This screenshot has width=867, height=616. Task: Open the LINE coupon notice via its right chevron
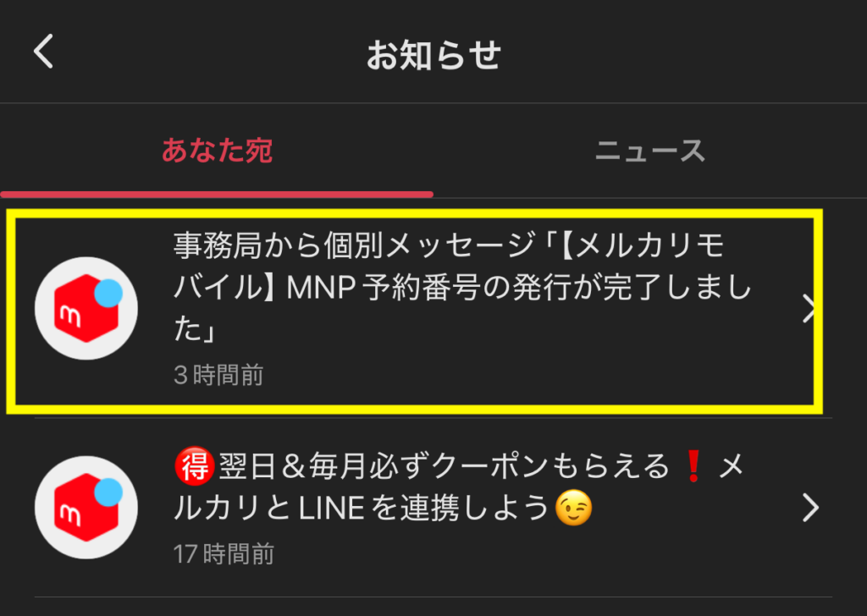tap(810, 507)
